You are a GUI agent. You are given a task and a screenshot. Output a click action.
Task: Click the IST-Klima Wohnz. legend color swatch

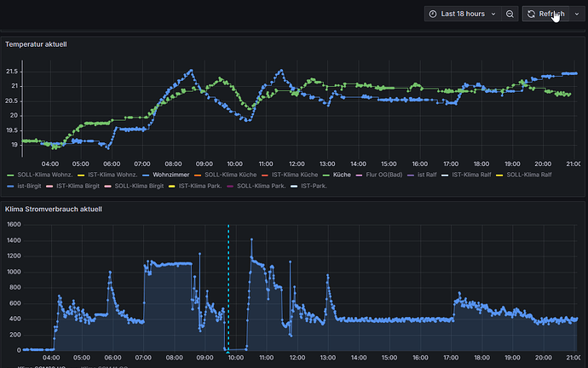(81, 175)
